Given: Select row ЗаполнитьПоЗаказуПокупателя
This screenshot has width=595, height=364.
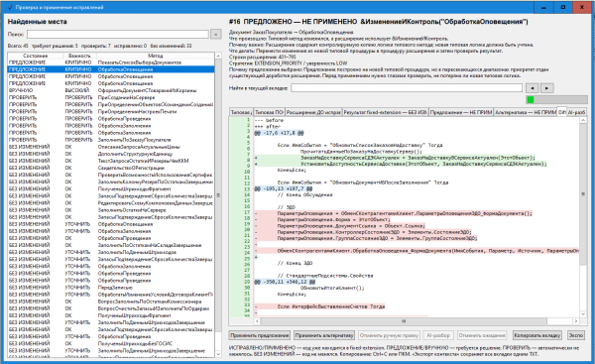Looking at the screenshot, I should click(111, 140).
